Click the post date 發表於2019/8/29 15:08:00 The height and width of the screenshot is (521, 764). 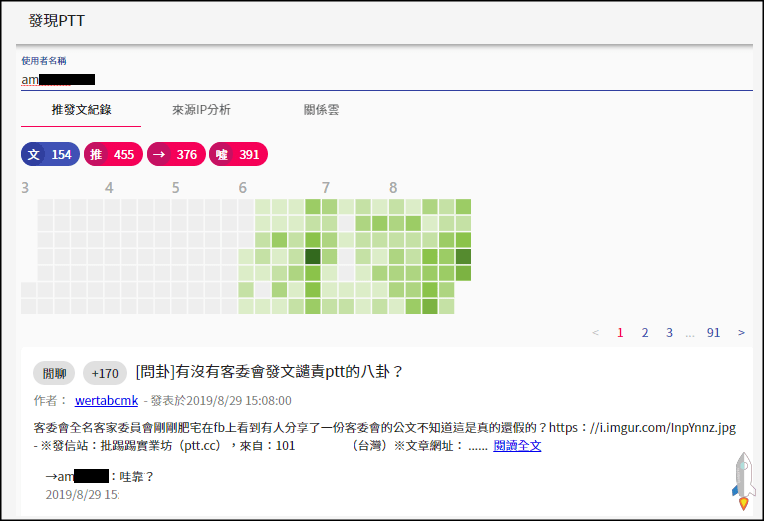click(x=221, y=401)
